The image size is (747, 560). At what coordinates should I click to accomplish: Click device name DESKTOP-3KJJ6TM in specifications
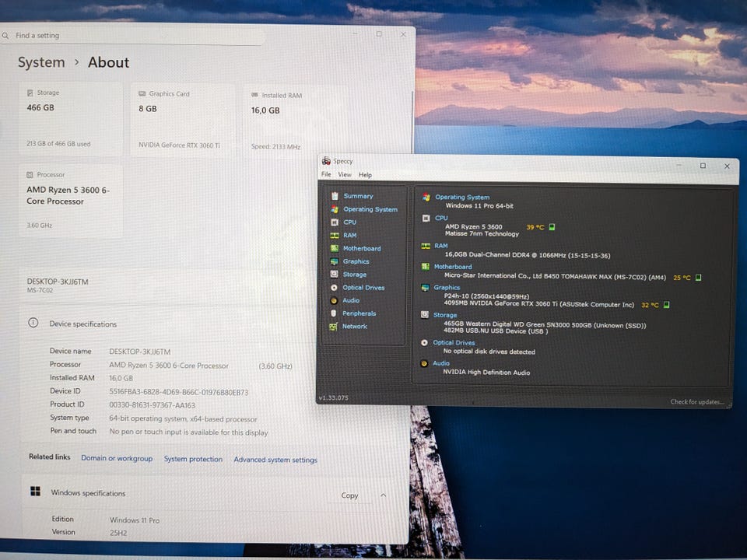[x=139, y=352]
